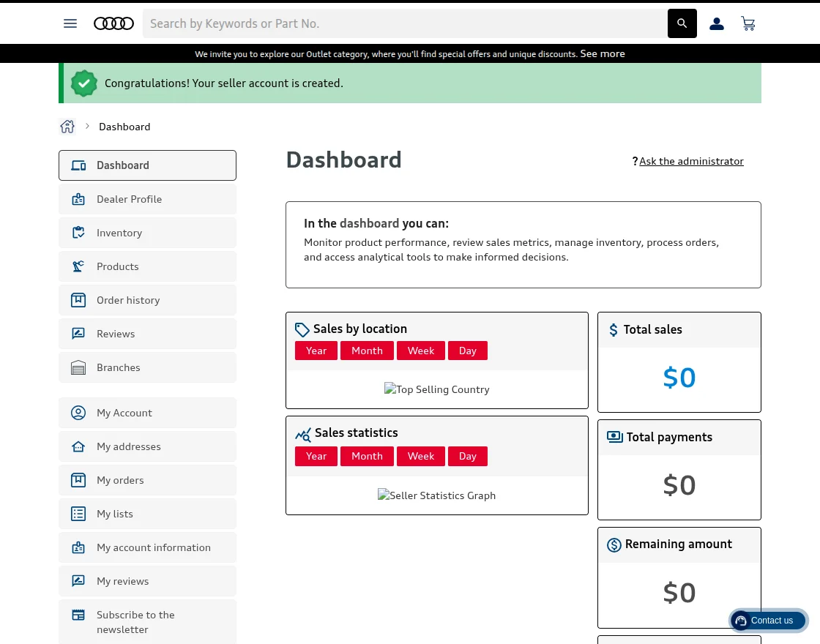Click the Ask the administrator link
This screenshot has height=644, width=820.
(x=691, y=161)
